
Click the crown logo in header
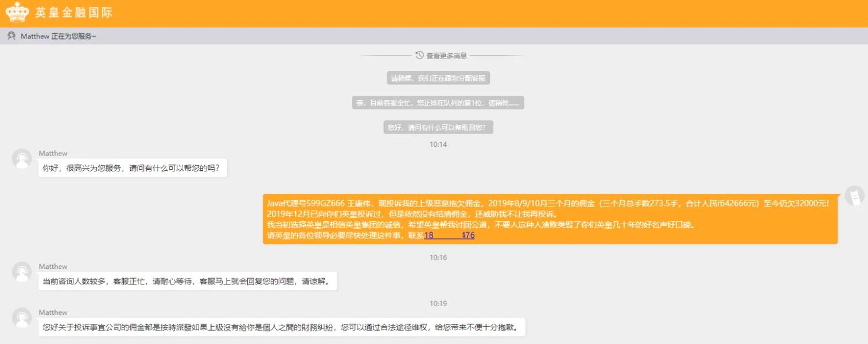[17, 13]
